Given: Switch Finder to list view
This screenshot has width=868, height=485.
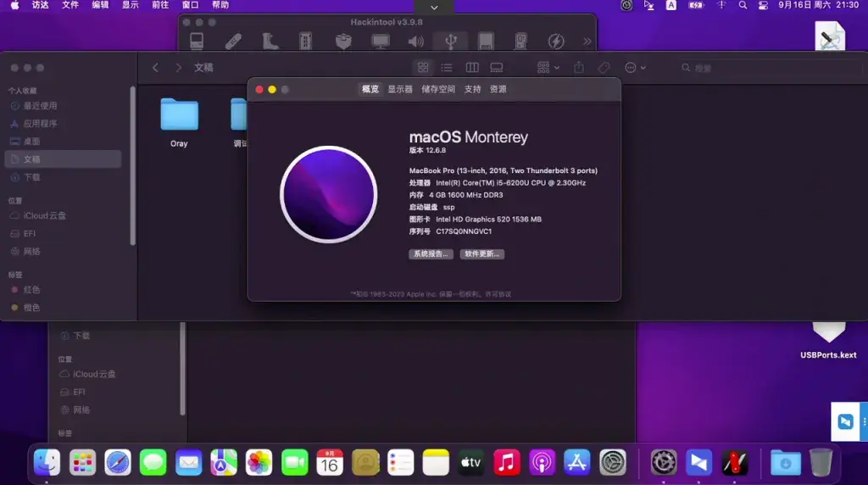Looking at the screenshot, I should pos(447,68).
